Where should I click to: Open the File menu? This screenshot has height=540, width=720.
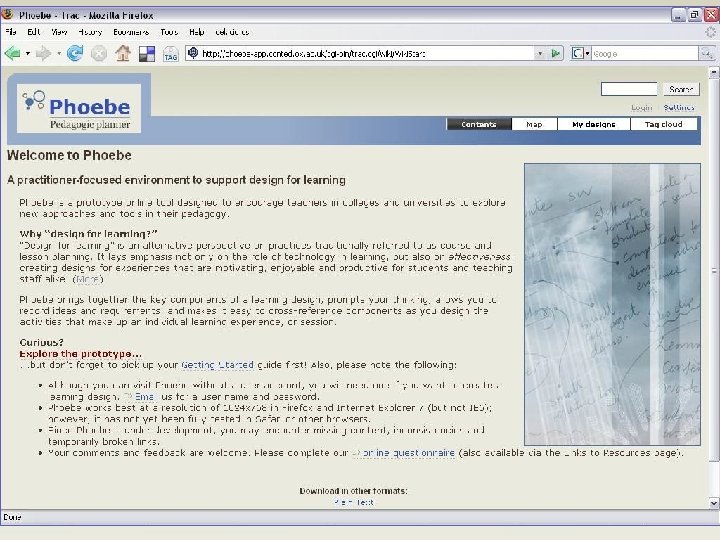pos(11,32)
